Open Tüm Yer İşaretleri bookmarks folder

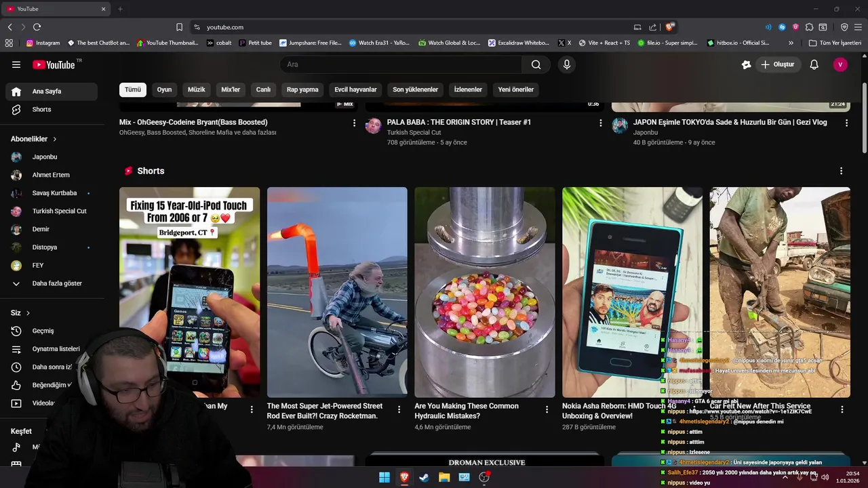tap(835, 43)
